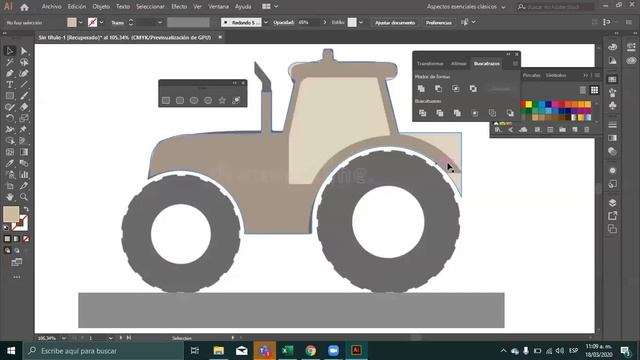
Task: Switch to the Transformar tab
Action: 430,64
